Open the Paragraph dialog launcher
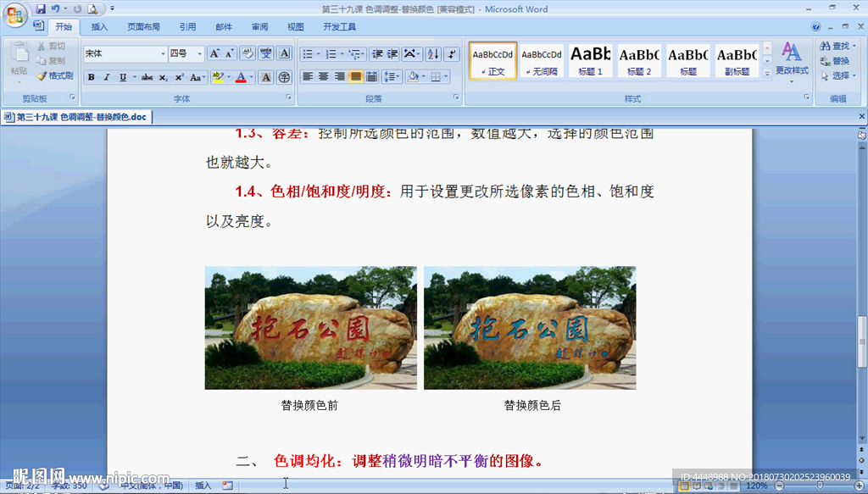This screenshot has width=868, height=494. click(456, 97)
